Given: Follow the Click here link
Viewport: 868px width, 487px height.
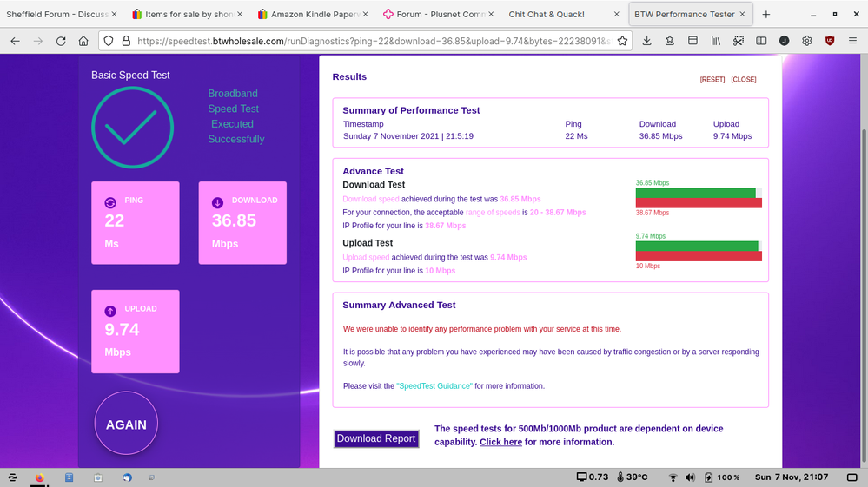Looking at the screenshot, I should click(500, 442).
